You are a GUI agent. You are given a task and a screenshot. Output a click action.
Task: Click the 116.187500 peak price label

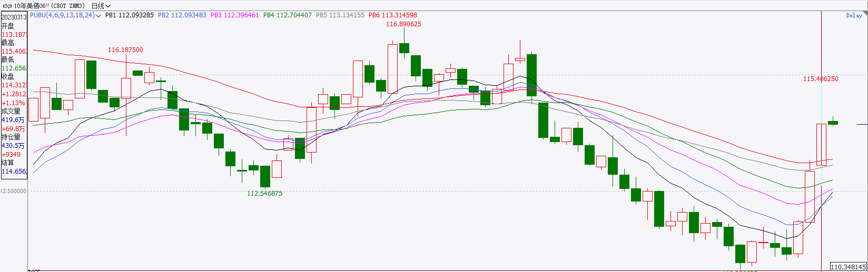(x=125, y=50)
